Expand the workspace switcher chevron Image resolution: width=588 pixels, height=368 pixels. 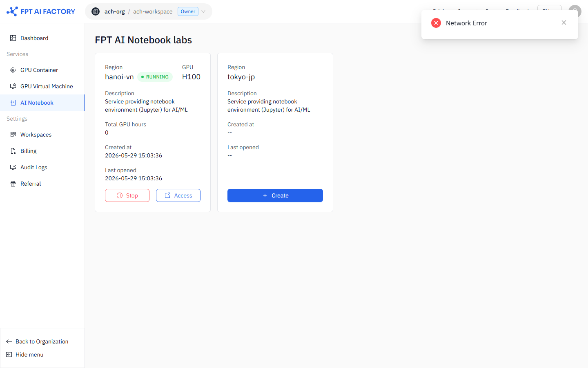(203, 11)
